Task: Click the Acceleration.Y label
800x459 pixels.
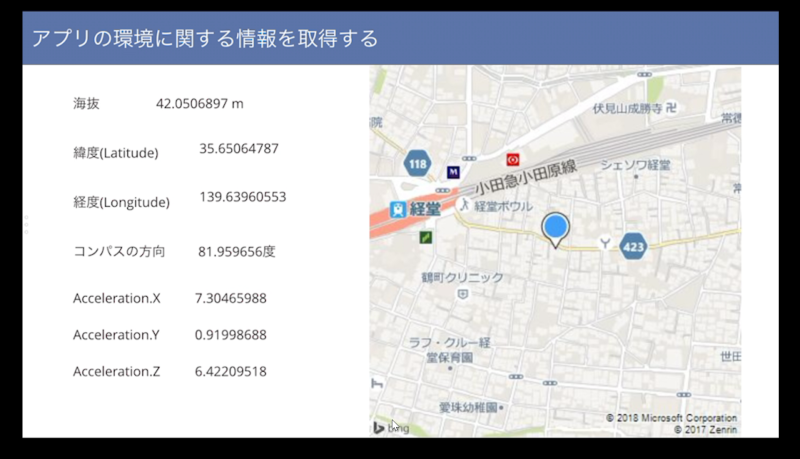Action: 116,335
